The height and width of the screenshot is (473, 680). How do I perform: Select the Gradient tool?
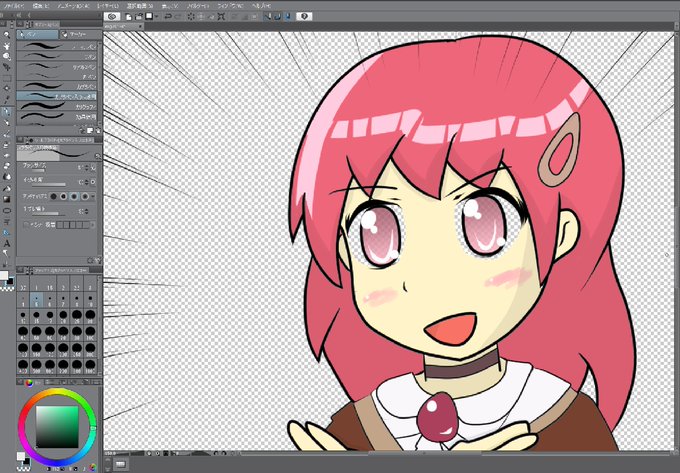7,199
